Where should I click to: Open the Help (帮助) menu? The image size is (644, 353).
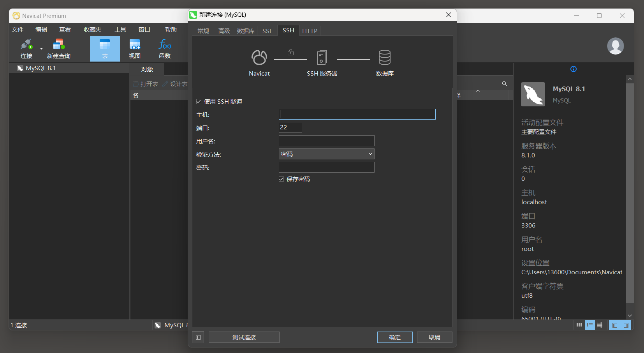(171, 30)
